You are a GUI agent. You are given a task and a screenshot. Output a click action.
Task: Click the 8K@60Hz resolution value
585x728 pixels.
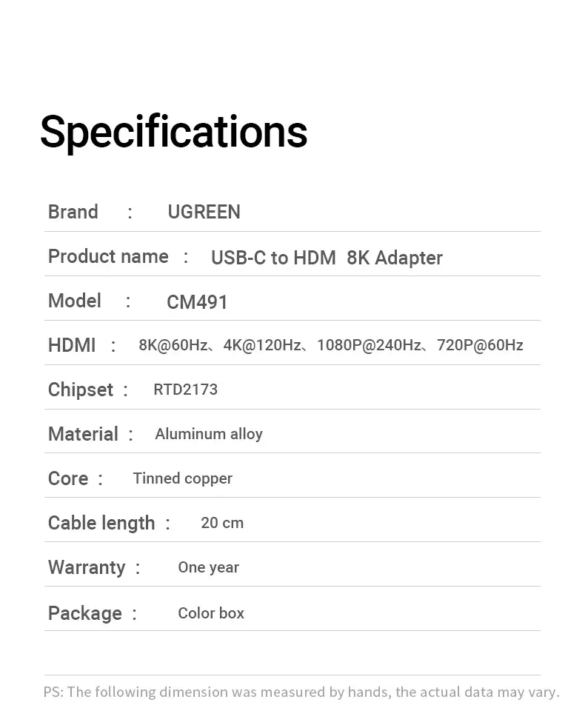pyautogui.click(x=173, y=345)
